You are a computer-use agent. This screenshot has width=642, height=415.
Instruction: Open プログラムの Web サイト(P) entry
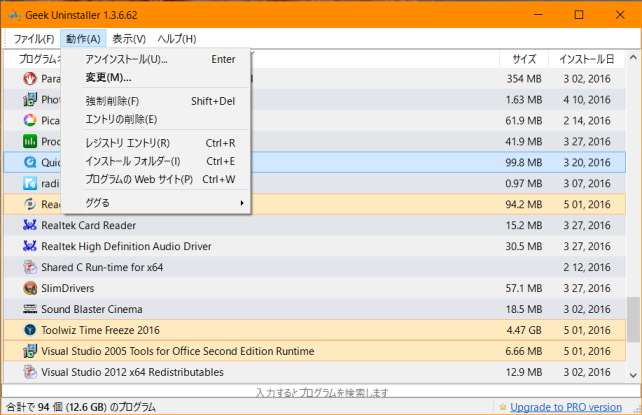[156, 179]
